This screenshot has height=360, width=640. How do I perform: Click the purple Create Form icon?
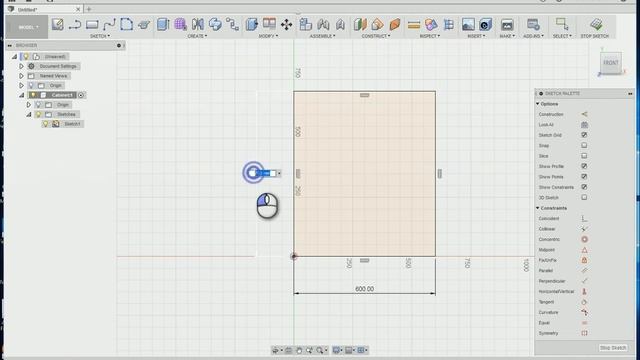pyautogui.click(x=180, y=24)
